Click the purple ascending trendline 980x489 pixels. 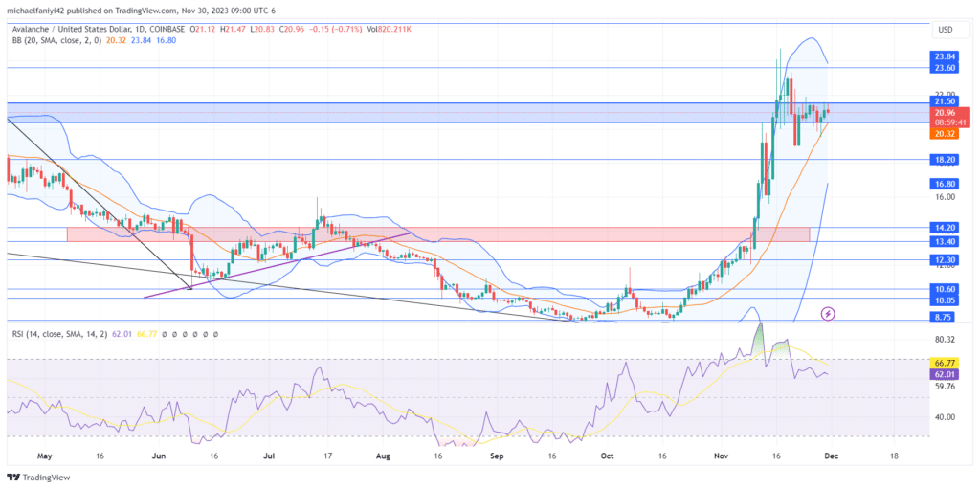pyautogui.click(x=278, y=265)
